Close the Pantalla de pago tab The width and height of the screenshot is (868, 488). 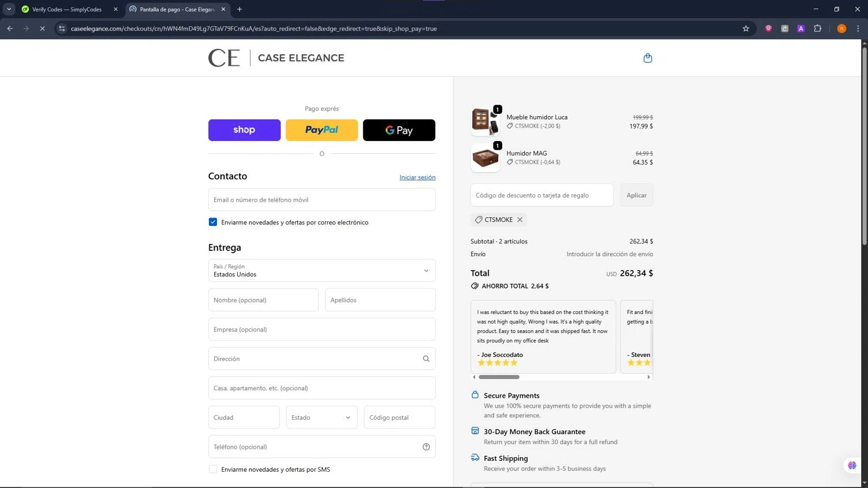pyautogui.click(x=223, y=9)
